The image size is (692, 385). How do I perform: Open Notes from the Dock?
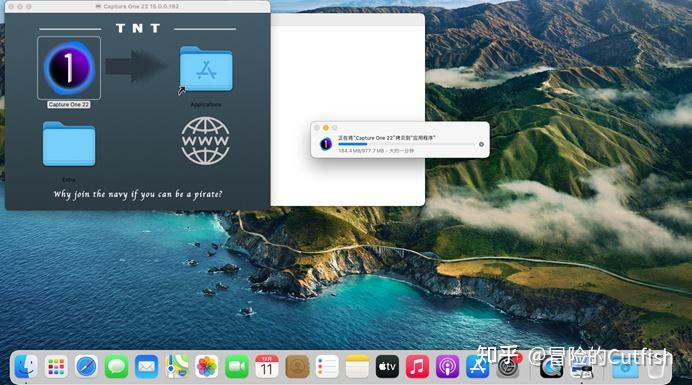tap(357, 366)
